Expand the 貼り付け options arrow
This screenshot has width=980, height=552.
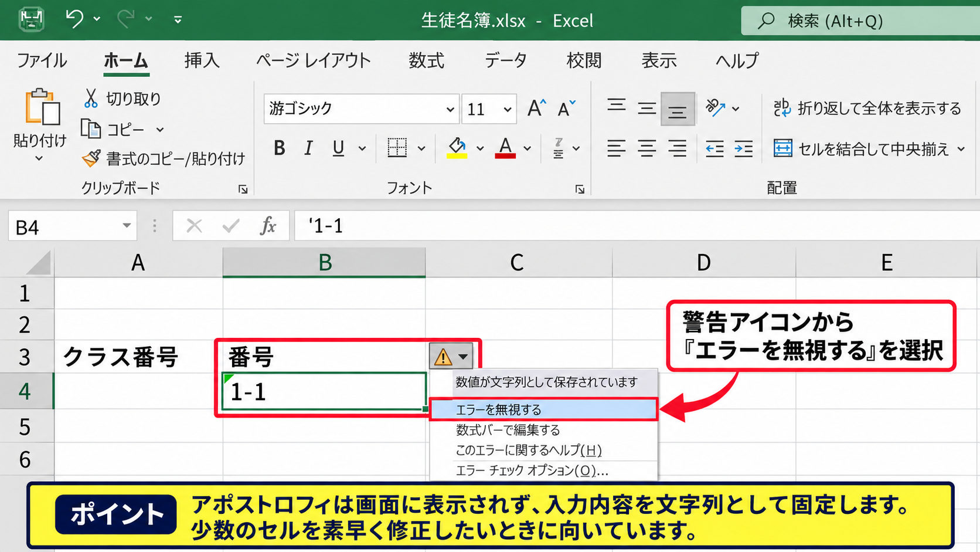click(39, 158)
